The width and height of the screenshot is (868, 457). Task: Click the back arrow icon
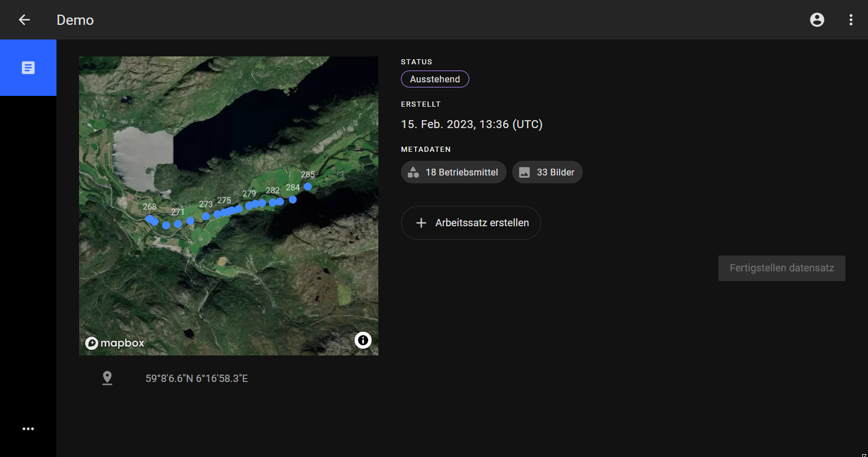click(24, 20)
